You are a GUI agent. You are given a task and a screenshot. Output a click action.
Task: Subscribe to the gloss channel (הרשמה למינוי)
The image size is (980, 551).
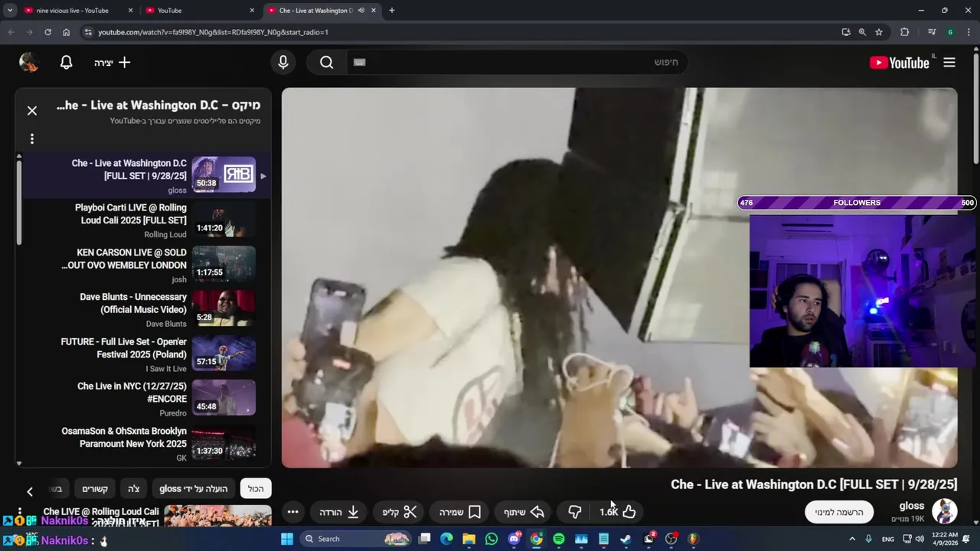[839, 512]
